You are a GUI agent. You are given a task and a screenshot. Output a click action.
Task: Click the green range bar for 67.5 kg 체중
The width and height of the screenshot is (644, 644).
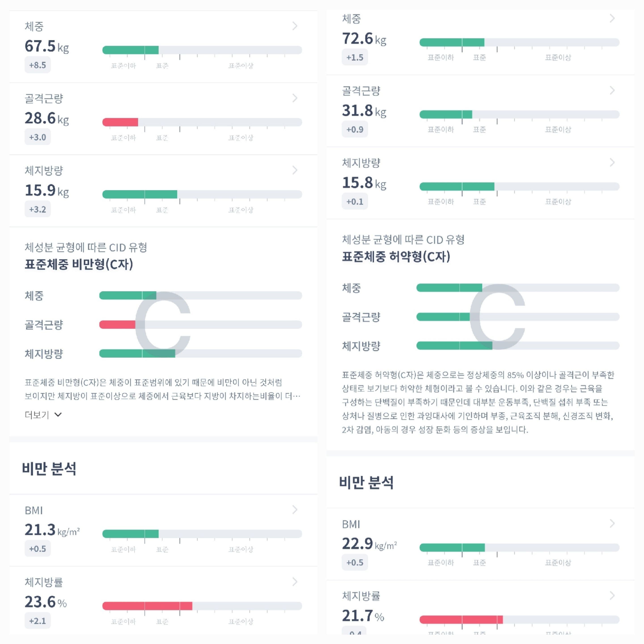130,50
